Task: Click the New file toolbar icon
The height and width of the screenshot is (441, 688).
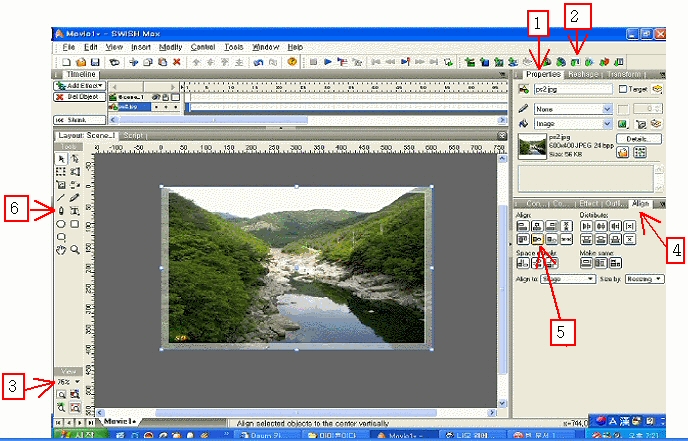Action: pos(66,62)
